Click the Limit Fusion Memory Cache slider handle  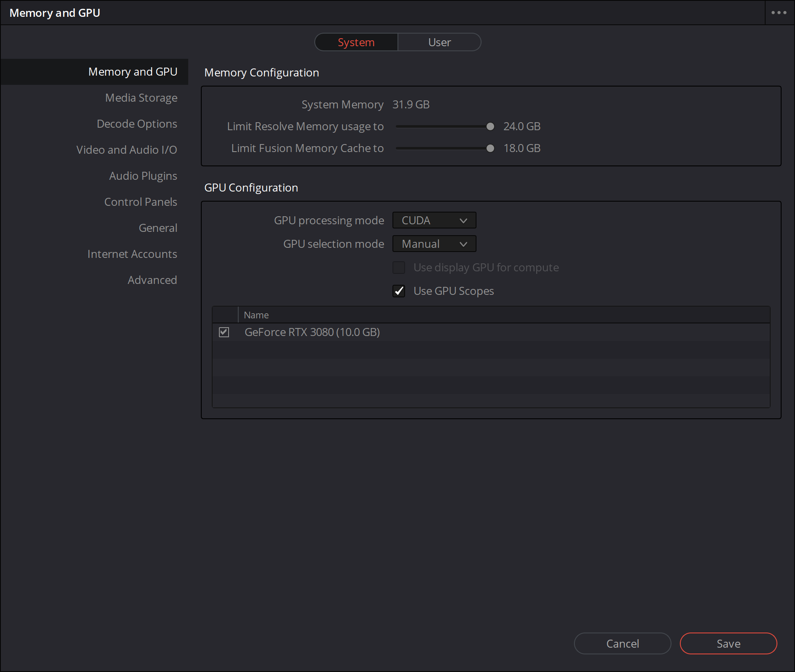[490, 148]
